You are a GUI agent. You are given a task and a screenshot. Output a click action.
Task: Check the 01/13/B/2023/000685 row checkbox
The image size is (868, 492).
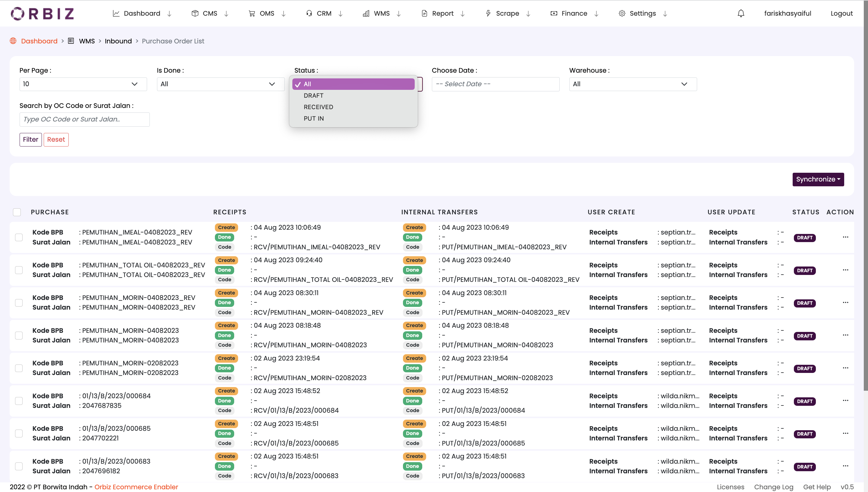click(19, 434)
